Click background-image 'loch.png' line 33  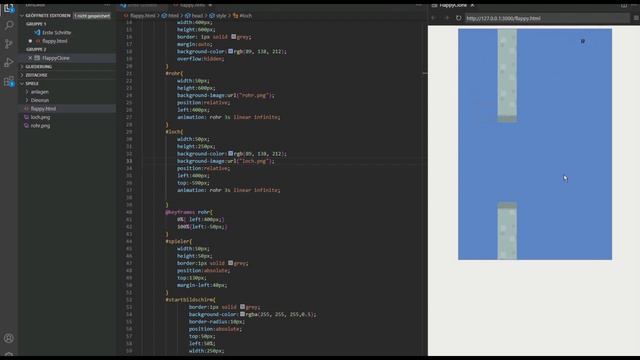coord(226,161)
